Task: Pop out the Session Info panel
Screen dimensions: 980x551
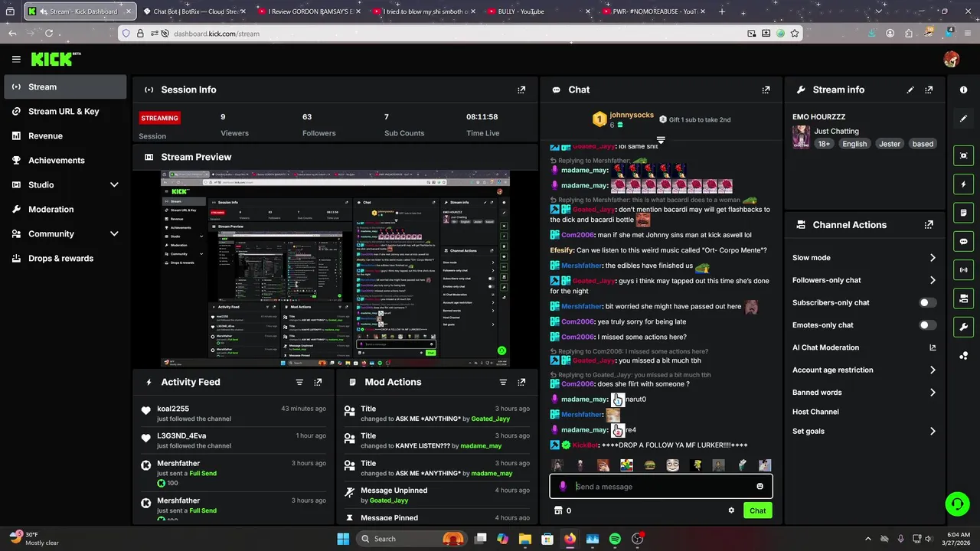Action: click(521, 90)
